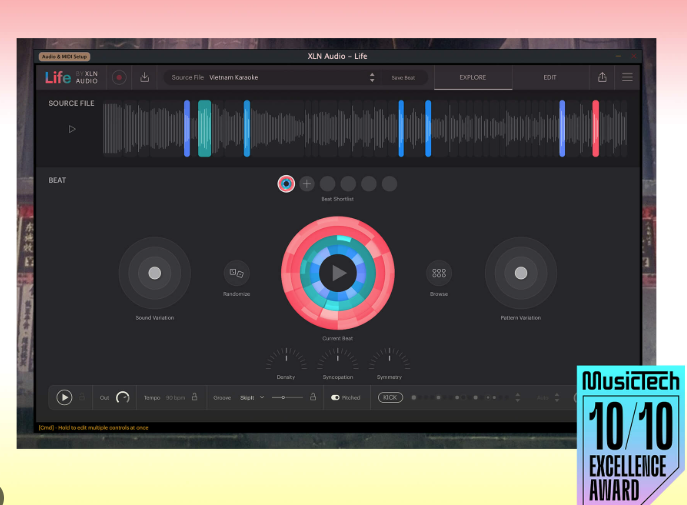Click the plus Beat Shortlist slot

pos(307,184)
